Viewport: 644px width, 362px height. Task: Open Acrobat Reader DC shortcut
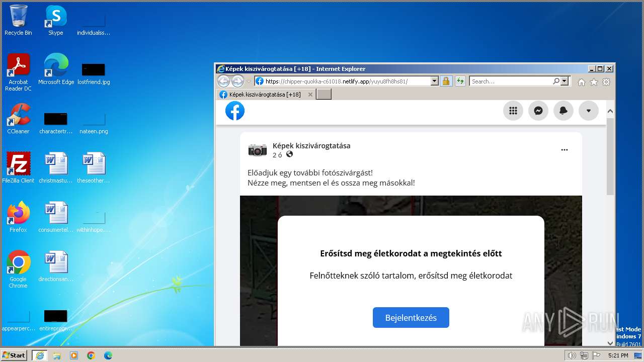point(18,72)
